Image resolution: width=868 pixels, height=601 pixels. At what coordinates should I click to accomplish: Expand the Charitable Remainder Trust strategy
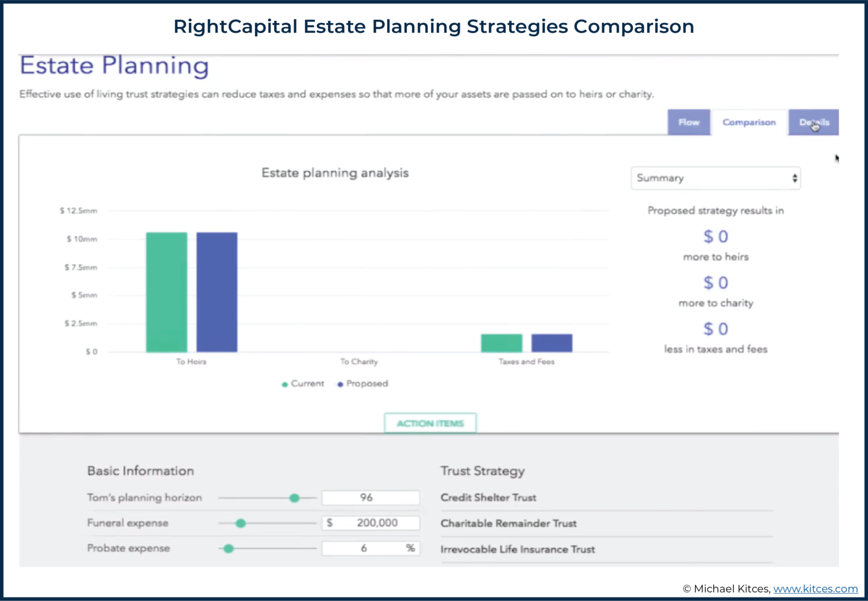point(508,524)
